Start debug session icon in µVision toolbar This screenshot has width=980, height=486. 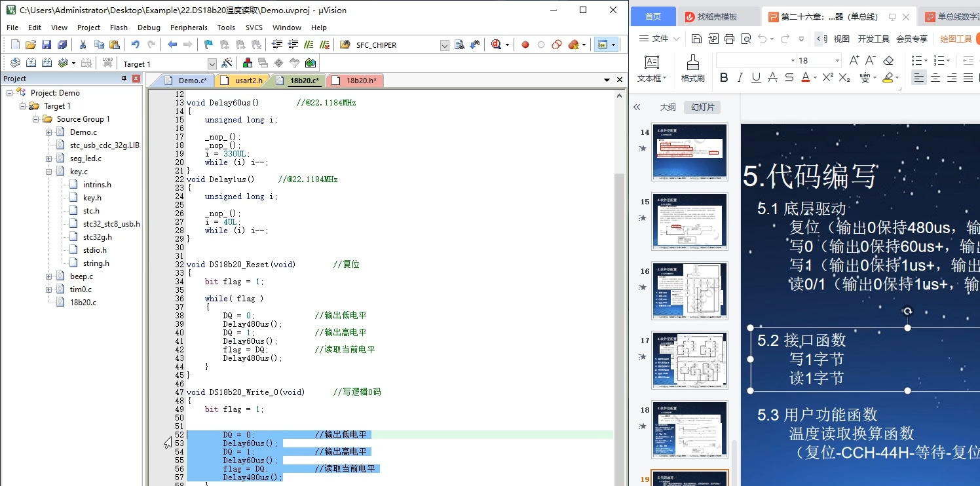click(x=497, y=45)
